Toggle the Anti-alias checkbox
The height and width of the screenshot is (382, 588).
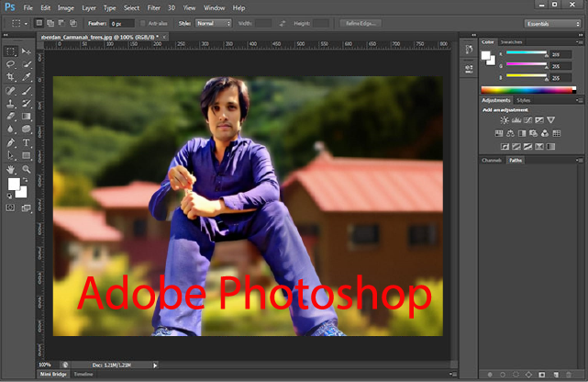click(142, 23)
